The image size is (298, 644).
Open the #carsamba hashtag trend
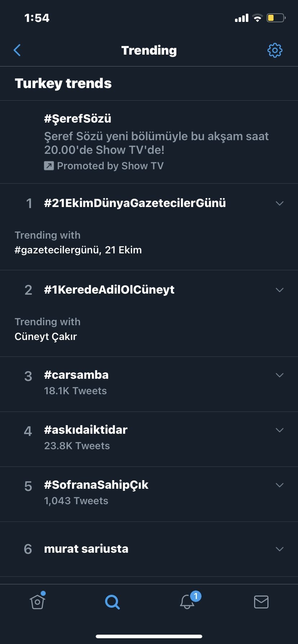(149, 384)
